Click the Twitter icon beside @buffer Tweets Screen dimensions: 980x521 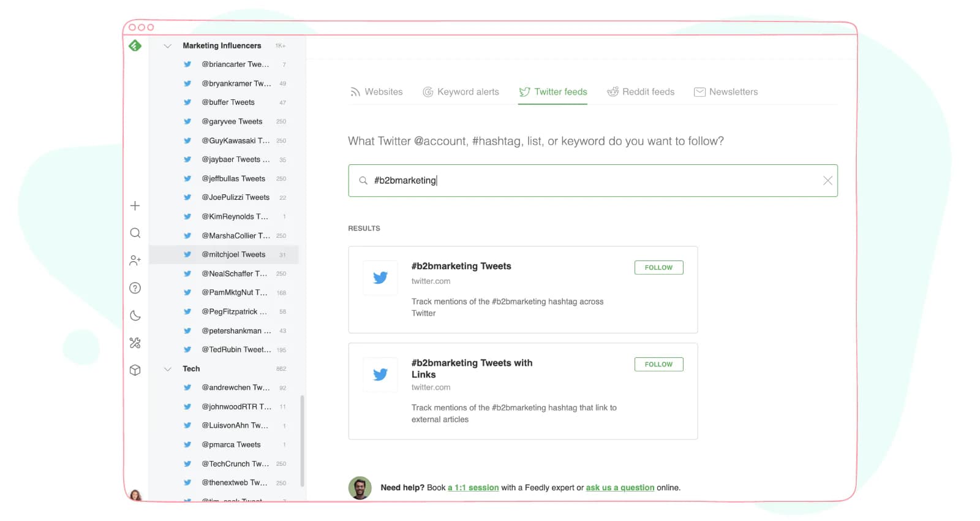click(187, 102)
